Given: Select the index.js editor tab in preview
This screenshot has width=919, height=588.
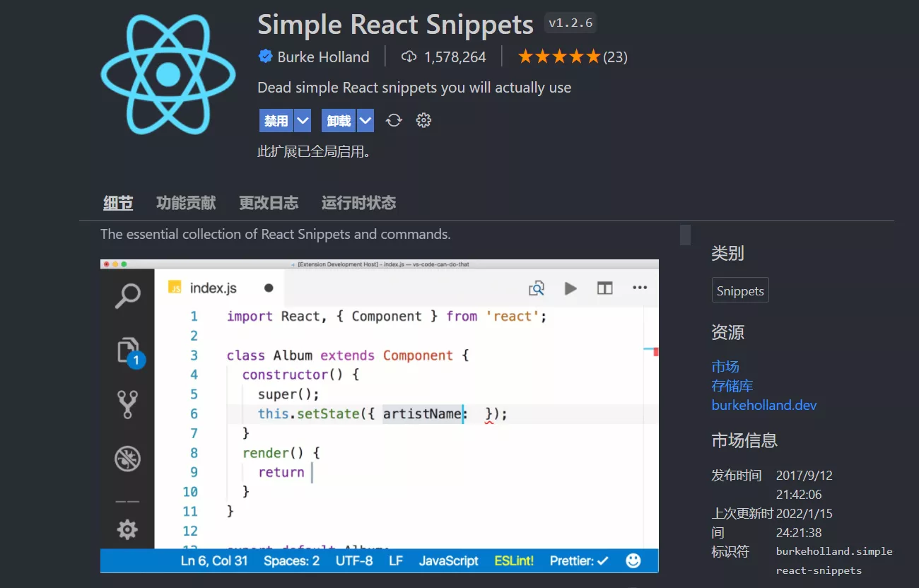Looking at the screenshot, I should tap(219, 288).
